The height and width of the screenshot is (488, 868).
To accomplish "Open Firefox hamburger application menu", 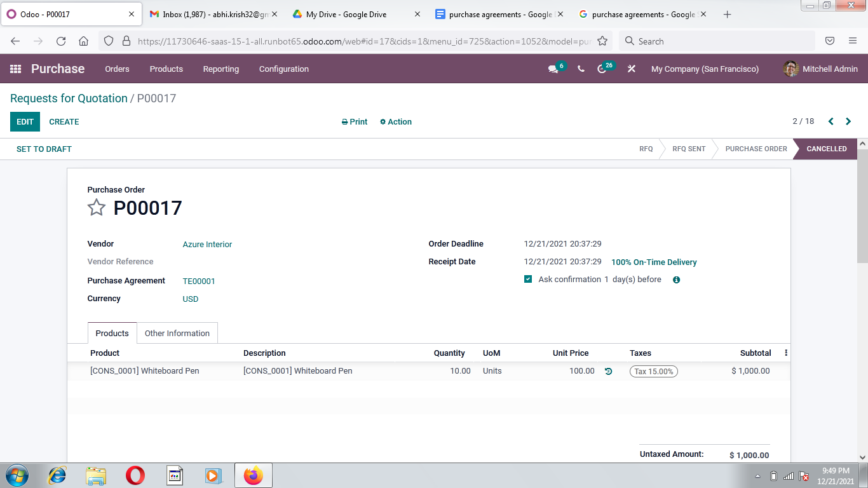I will pyautogui.click(x=853, y=41).
